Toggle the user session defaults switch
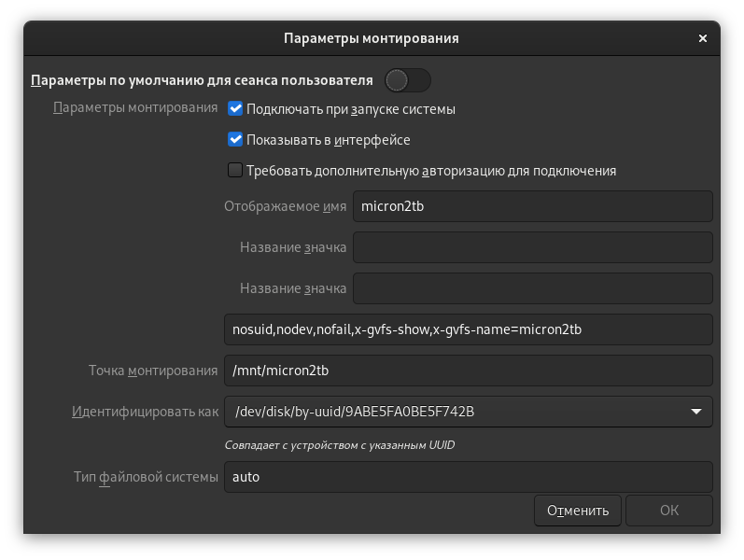This screenshot has height=560, width=744. tap(407, 80)
